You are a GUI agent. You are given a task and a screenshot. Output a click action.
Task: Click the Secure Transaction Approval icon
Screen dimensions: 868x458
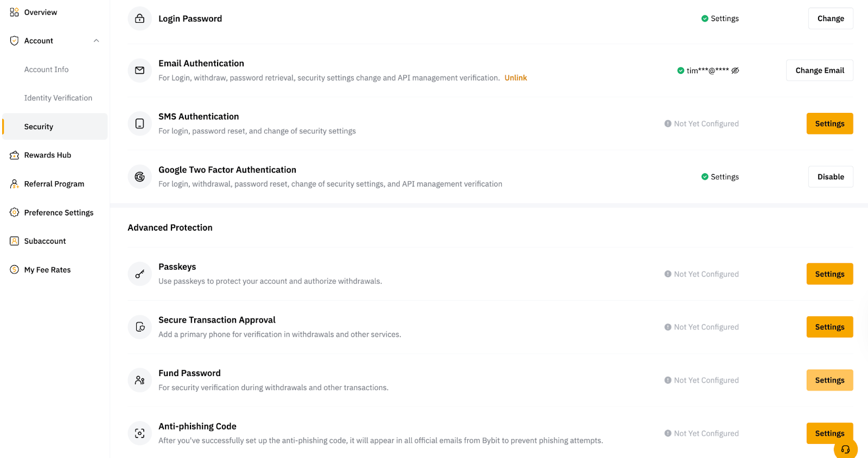click(x=139, y=327)
